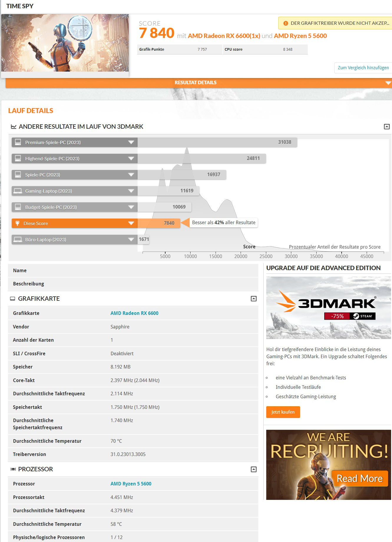
Task: Expand Diese Score dropdown arrow
Action: (x=131, y=223)
